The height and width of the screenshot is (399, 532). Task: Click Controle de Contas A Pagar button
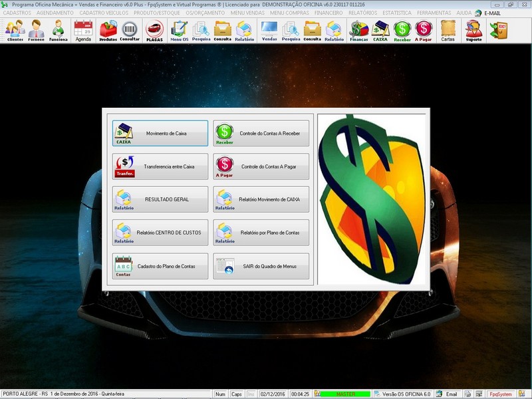click(x=261, y=166)
